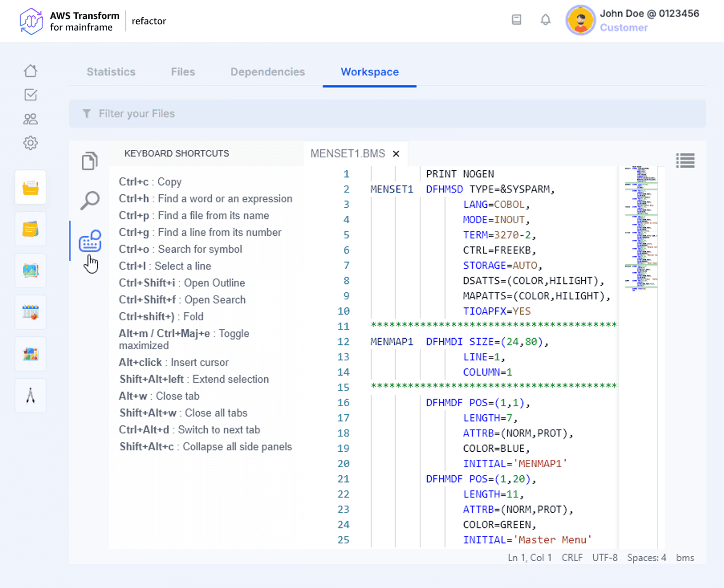Switch to the Statistics tab
724x588 pixels.
coord(111,72)
